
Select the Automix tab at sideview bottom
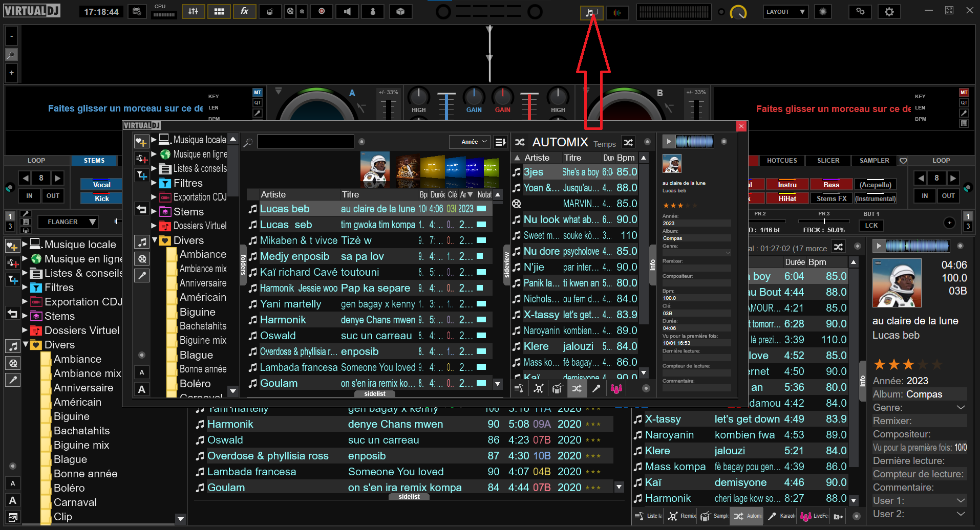point(747,516)
